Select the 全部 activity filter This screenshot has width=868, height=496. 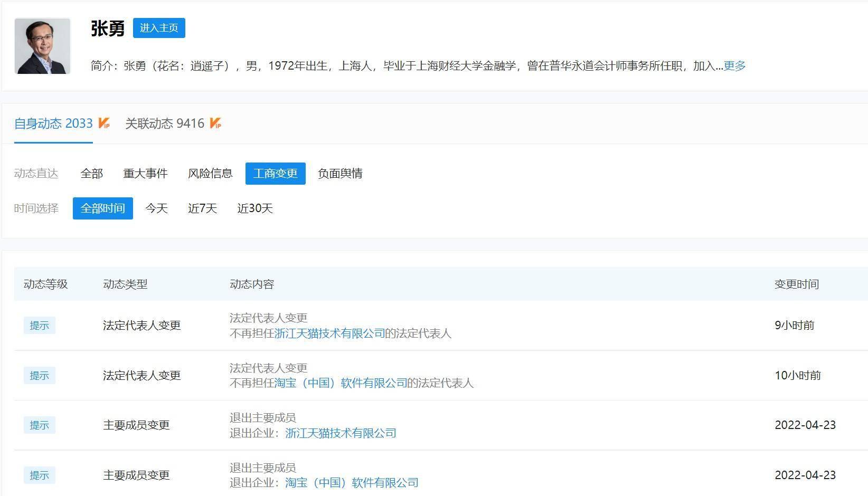tap(91, 174)
